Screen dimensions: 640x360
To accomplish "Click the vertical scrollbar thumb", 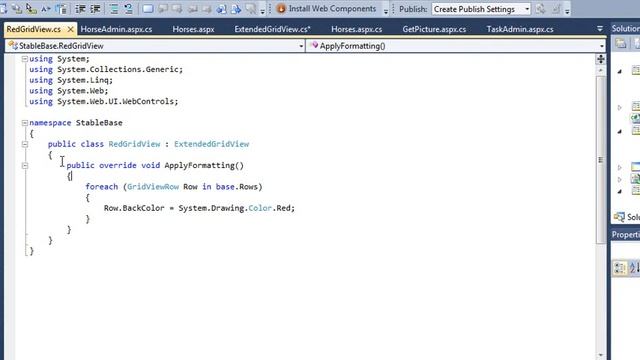I will pyautogui.click(x=600, y=160).
